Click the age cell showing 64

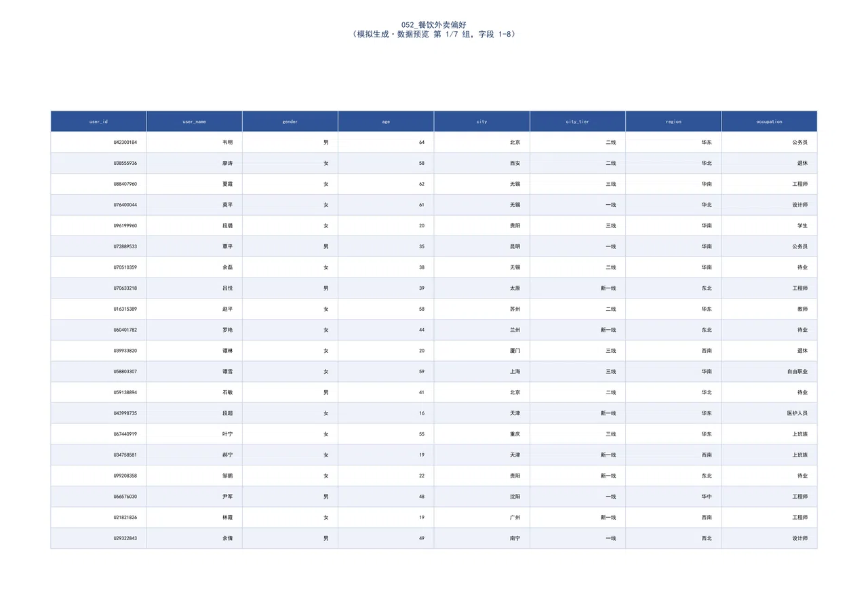(x=386, y=142)
